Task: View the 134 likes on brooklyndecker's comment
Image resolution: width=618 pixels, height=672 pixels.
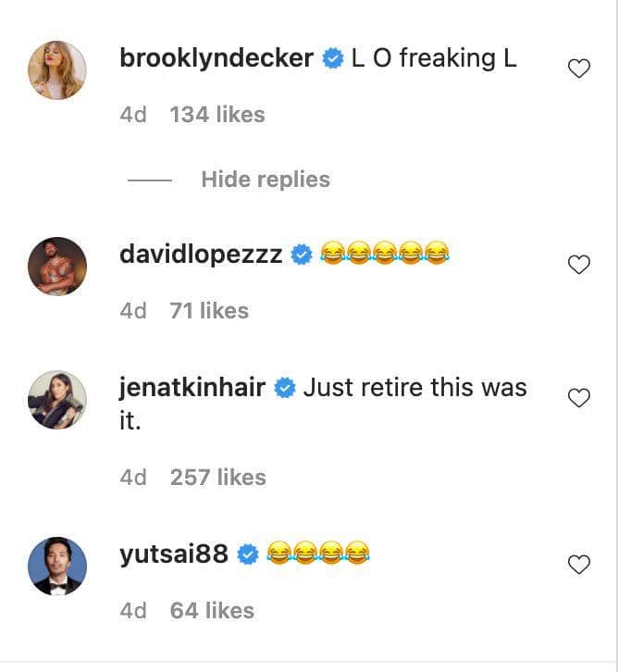Action: point(217,115)
